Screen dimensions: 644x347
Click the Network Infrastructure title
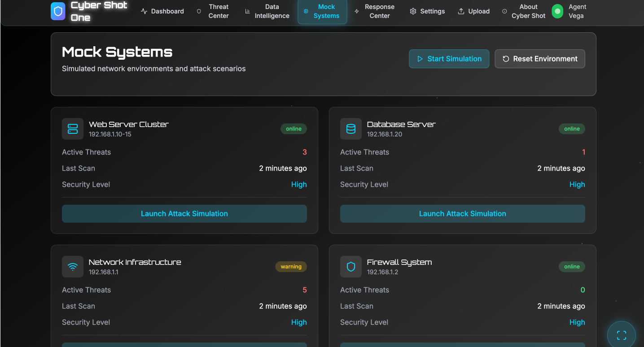(135, 262)
